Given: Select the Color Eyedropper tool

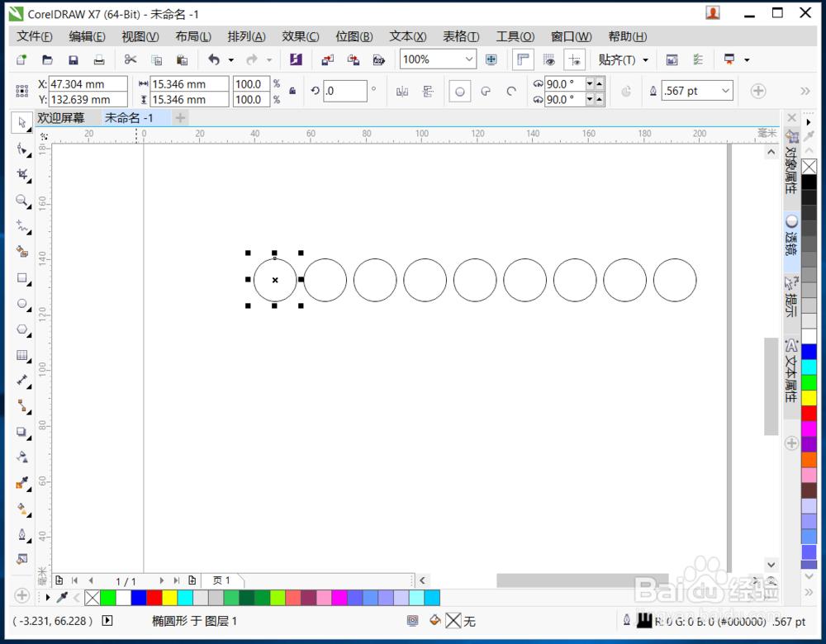Looking at the screenshot, I should pyautogui.click(x=21, y=483).
